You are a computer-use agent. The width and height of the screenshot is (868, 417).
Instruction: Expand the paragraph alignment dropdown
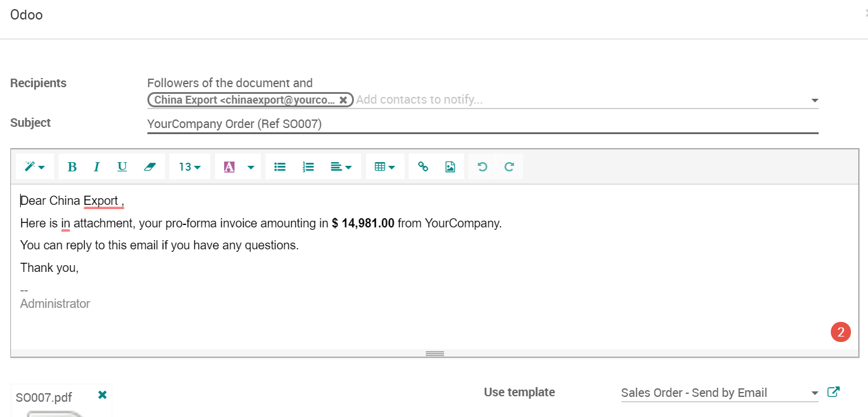tap(341, 167)
